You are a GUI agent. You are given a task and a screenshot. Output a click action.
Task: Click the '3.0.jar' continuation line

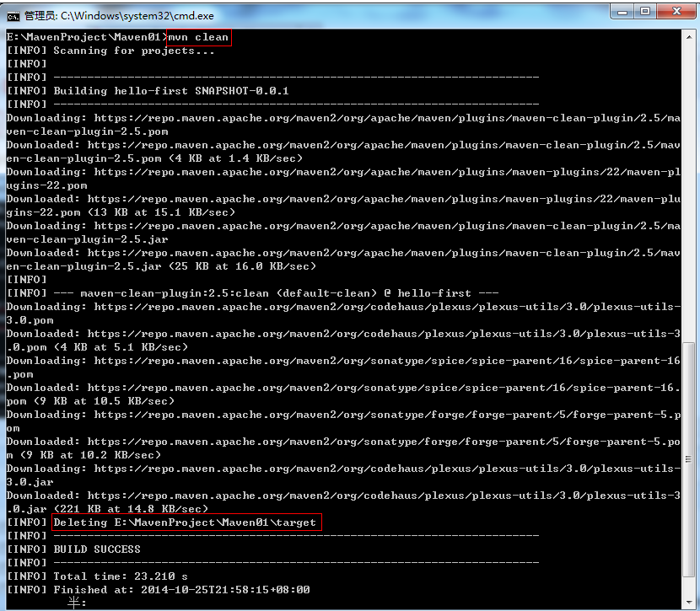pos(30,482)
